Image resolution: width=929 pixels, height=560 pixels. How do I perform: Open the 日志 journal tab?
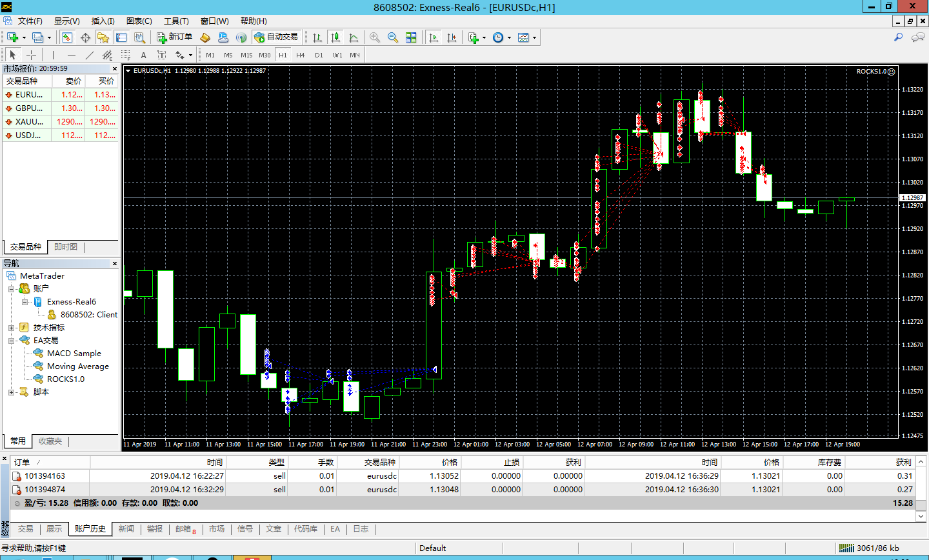coord(361,529)
